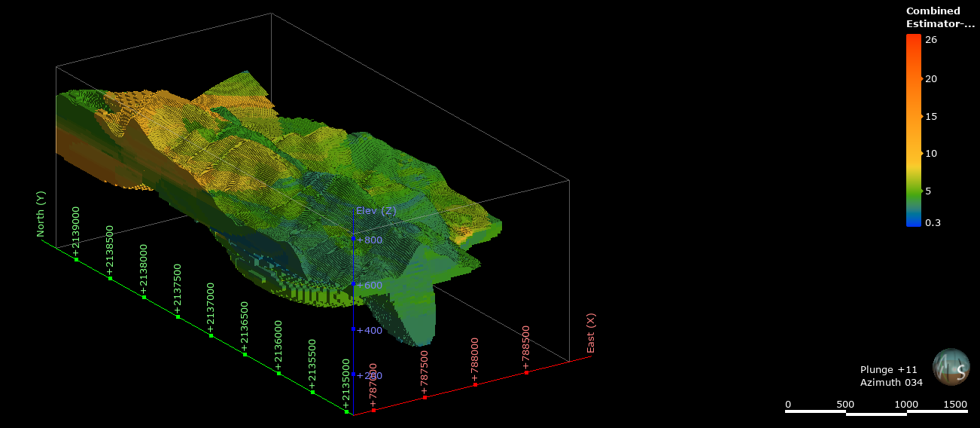
Task: Click the 1000 mark on the scale bar
Action: (905, 405)
